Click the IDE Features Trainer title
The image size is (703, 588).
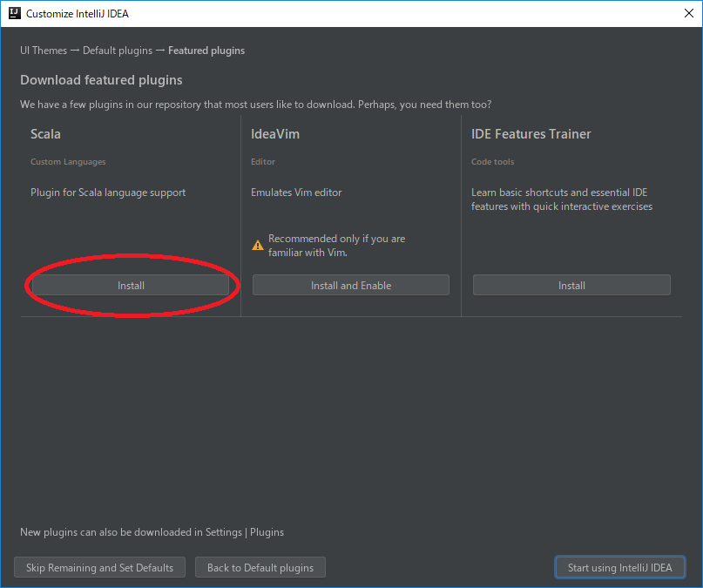[x=531, y=134]
